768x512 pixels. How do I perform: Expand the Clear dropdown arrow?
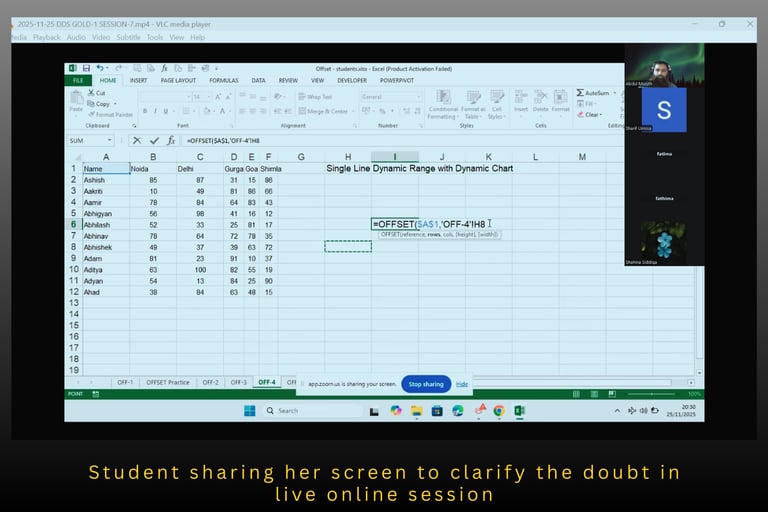click(600, 115)
